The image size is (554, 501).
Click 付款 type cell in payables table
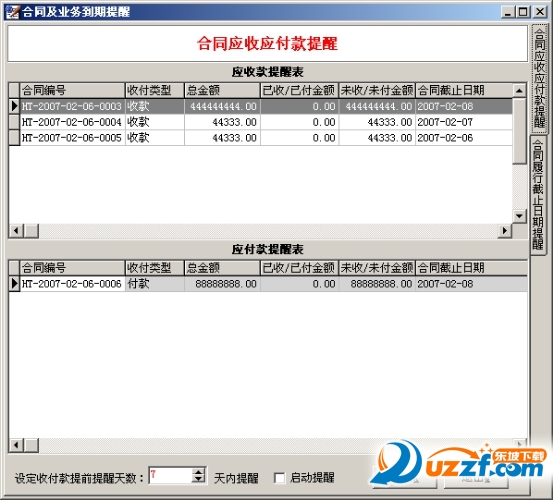click(155, 284)
